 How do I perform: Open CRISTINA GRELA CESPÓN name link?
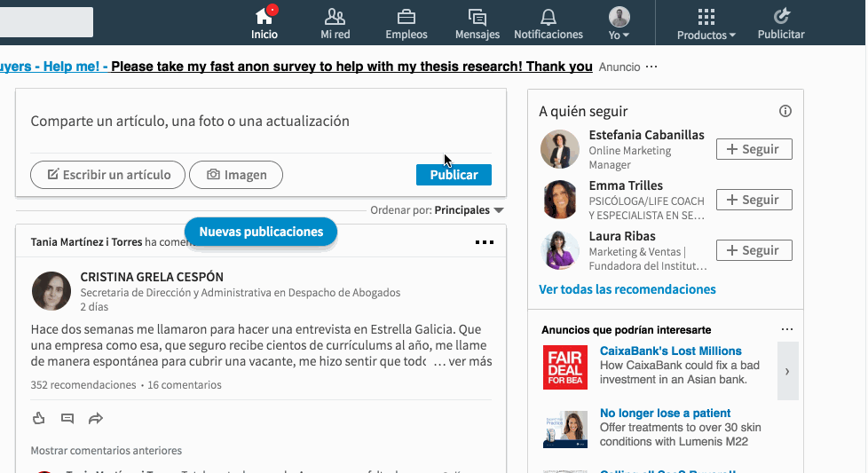(x=152, y=277)
